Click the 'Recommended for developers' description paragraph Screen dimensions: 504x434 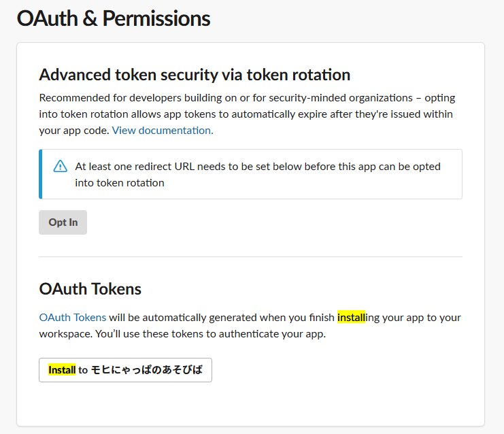(247, 114)
